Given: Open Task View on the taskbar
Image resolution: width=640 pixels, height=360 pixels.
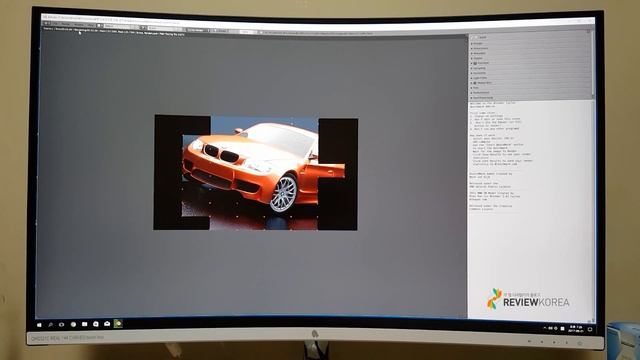Looking at the screenshot, I should click(x=62, y=324).
